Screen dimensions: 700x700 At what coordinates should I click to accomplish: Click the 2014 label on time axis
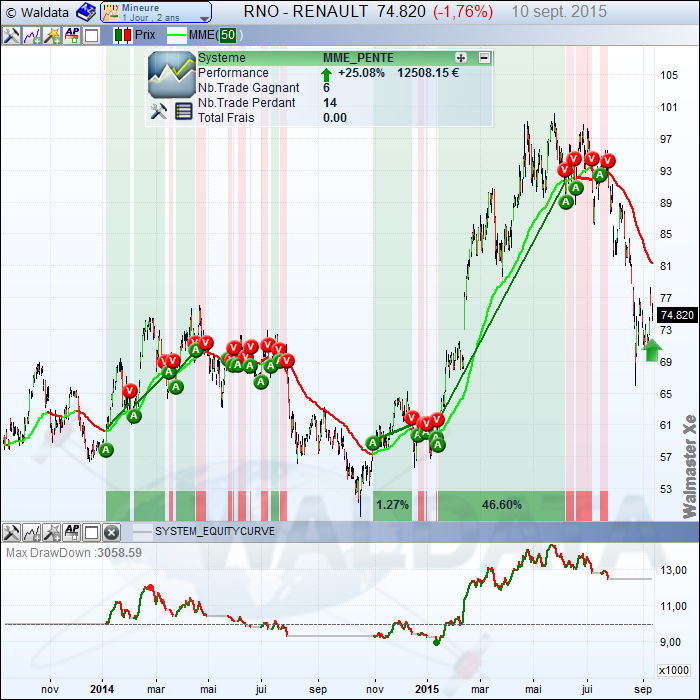tap(102, 689)
